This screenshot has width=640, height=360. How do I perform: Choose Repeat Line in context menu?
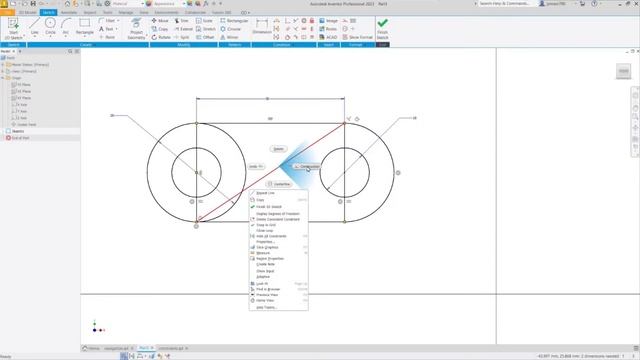click(278, 193)
